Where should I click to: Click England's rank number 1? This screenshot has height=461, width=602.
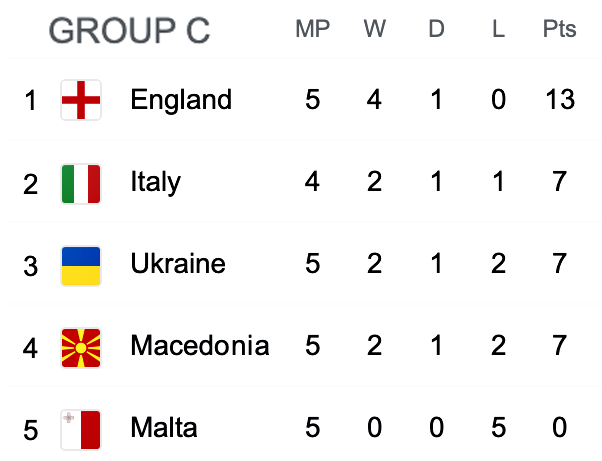pyautogui.click(x=31, y=101)
